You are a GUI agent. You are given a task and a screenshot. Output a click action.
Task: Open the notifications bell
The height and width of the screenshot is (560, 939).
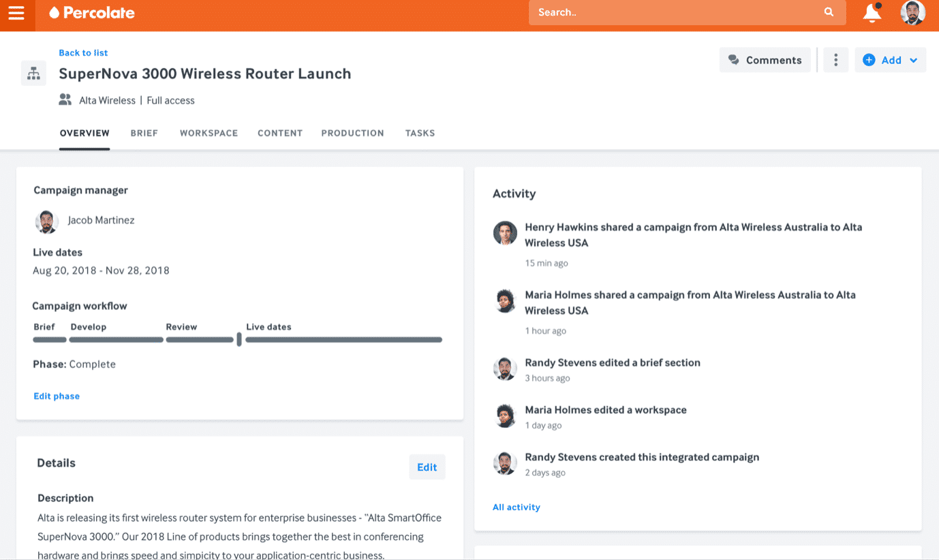click(872, 12)
